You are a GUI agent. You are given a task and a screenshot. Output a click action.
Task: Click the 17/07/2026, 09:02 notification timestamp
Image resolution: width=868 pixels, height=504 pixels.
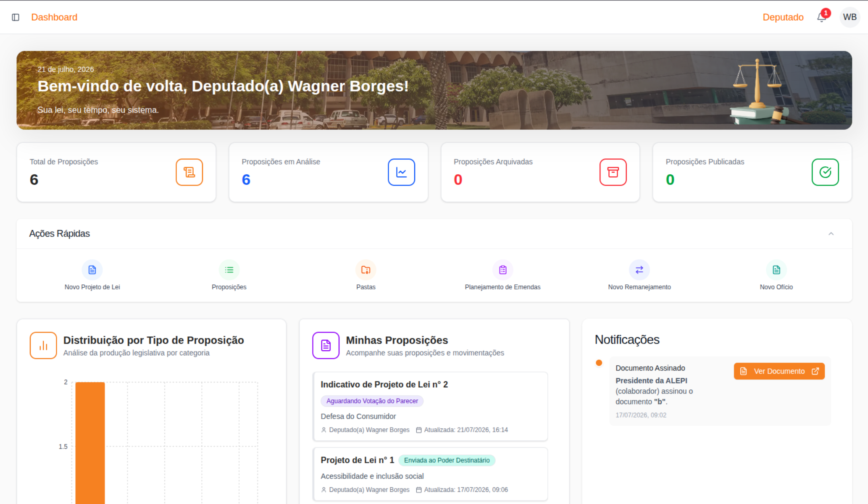(x=641, y=415)
